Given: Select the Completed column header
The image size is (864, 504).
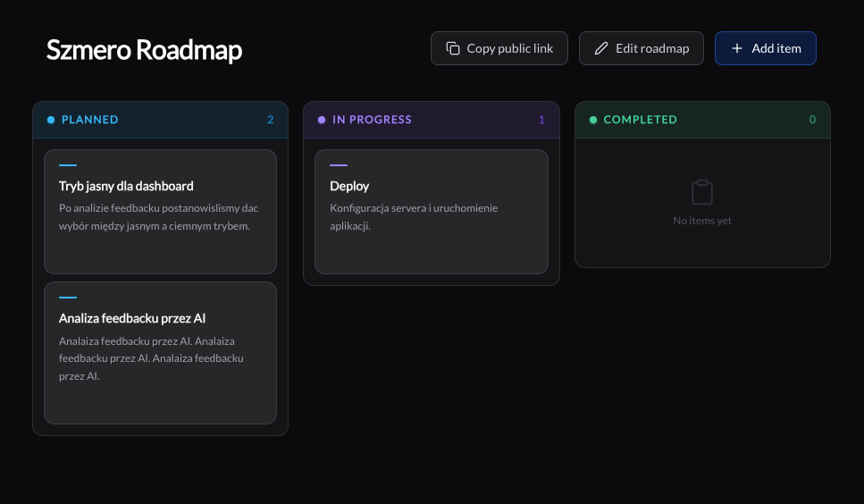Looking at the screenshot, I should (x=640, y=120).
